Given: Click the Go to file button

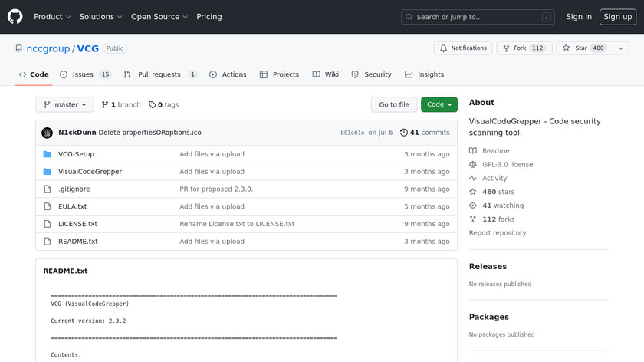Looking at the screenshot, I should (394, 105).
